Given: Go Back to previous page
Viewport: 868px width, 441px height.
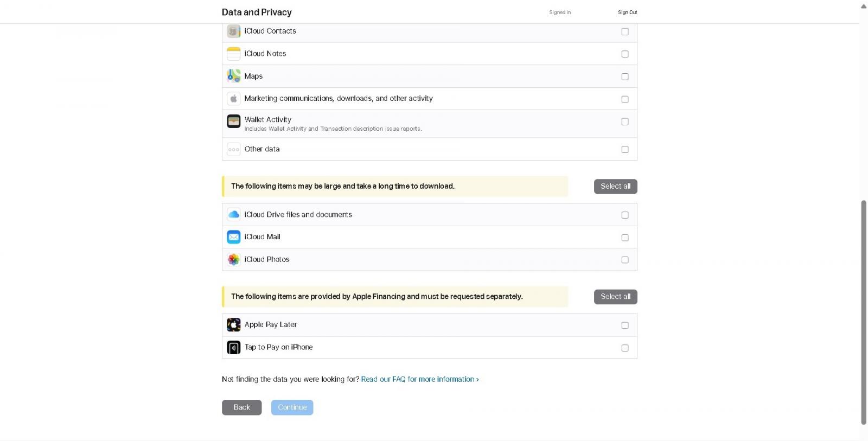Looking at the screenshot, I should tap(241, 407).
